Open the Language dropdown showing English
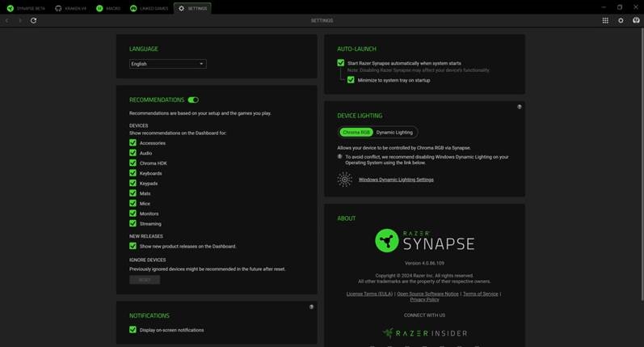 [168, 64]
